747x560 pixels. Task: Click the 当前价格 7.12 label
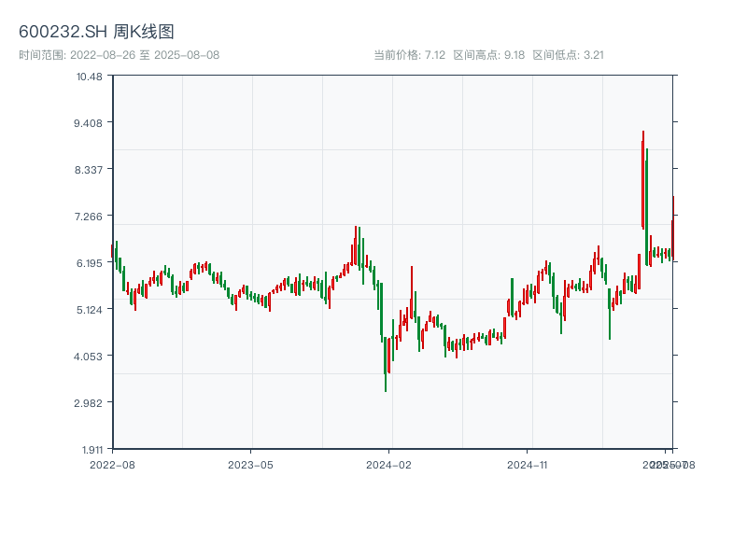tap(409, 55)
